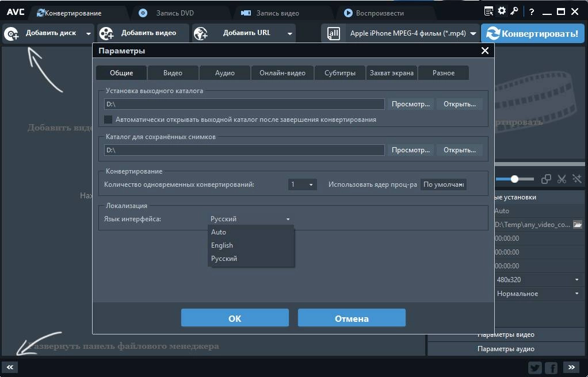Screen dimensions: 588x377
Task: Expand the Параметры видео section
Action: [506, 334]
